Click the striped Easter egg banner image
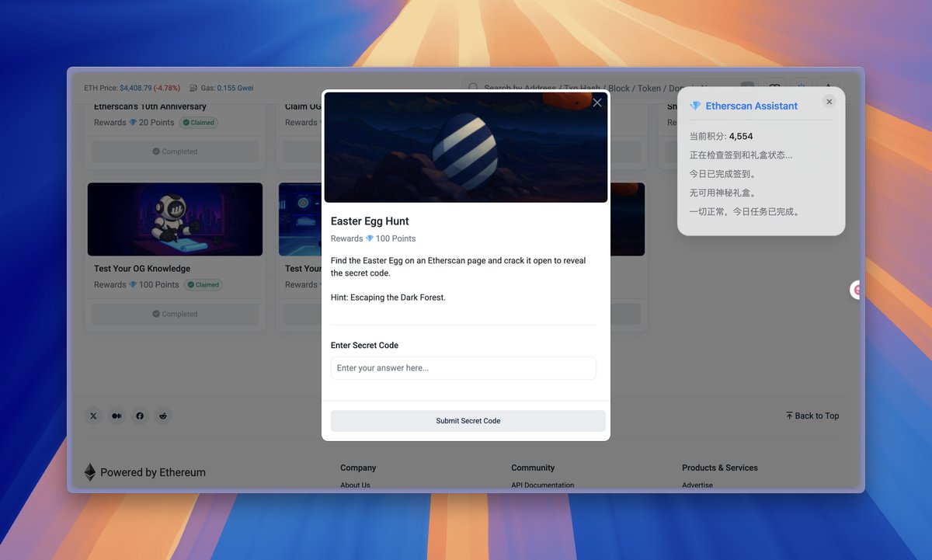The image size is (932, 560). point(465,148)
